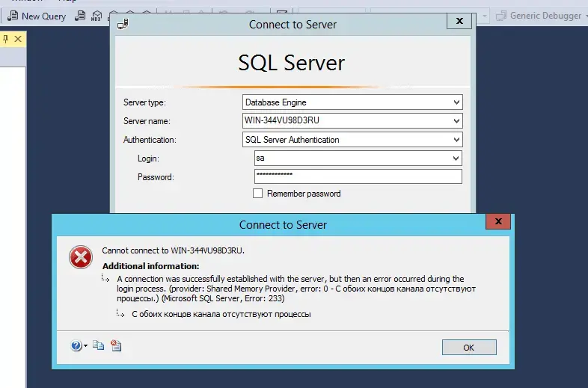588x388 pixels.
Task: Open the Generic Debugger toolbar control
Action: 540,16
